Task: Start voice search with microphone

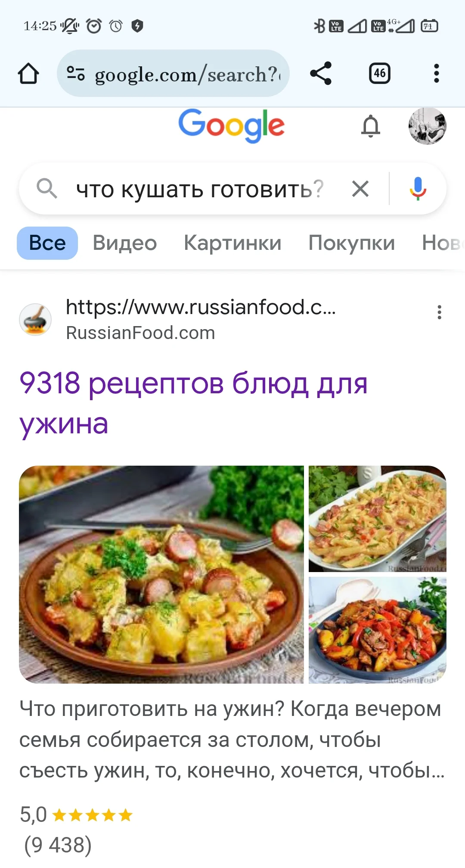Action: click(x=418, y=189)
